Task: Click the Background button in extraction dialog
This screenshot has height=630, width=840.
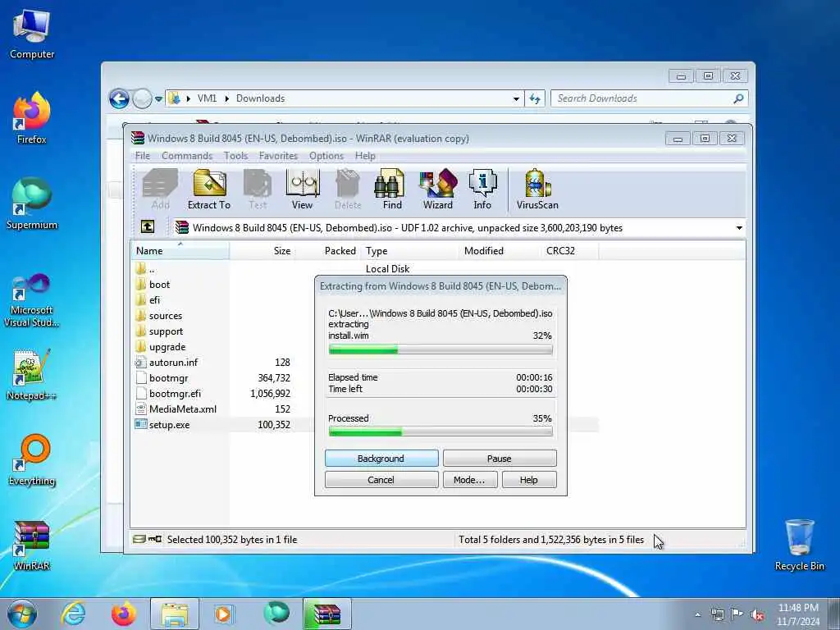Action: tap(381, 459)
